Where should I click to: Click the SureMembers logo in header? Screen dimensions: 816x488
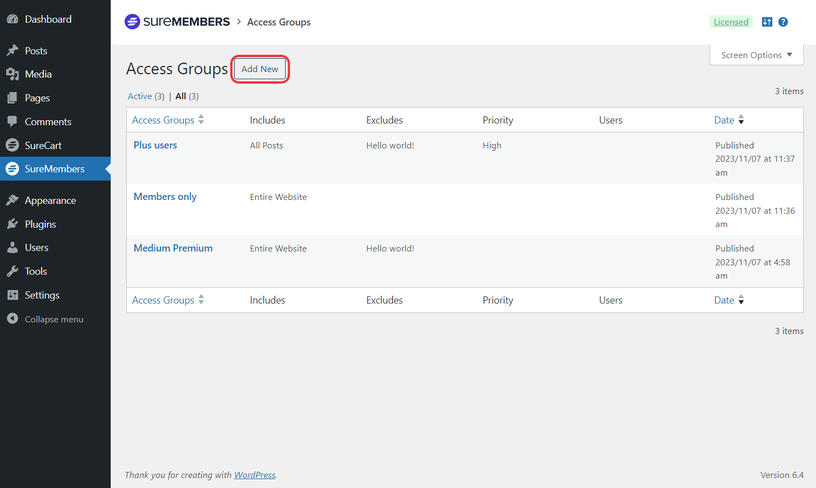pyautogui.click(x=177, y=22)
